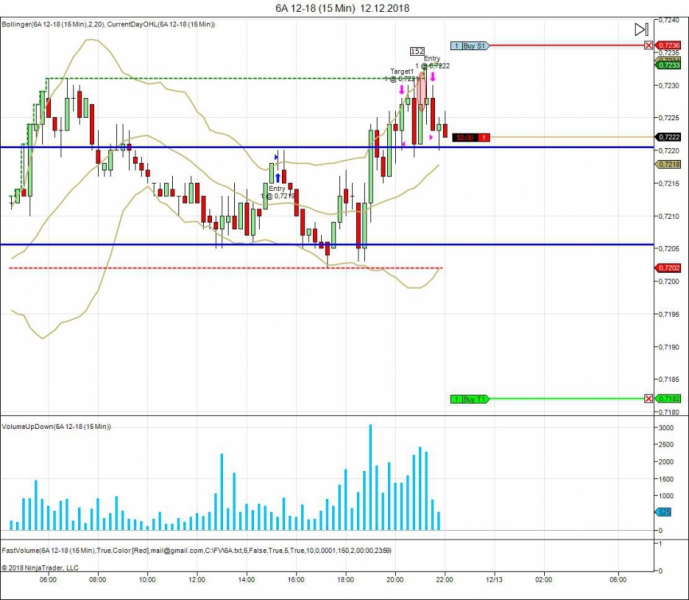Click the 0,7240 price axis label

coord(668,20)
